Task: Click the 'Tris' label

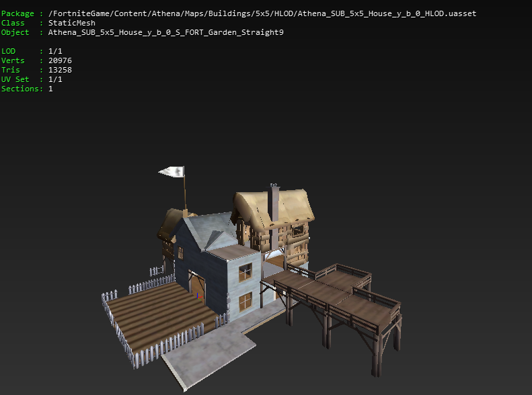Action: click(x=11, y=70)
